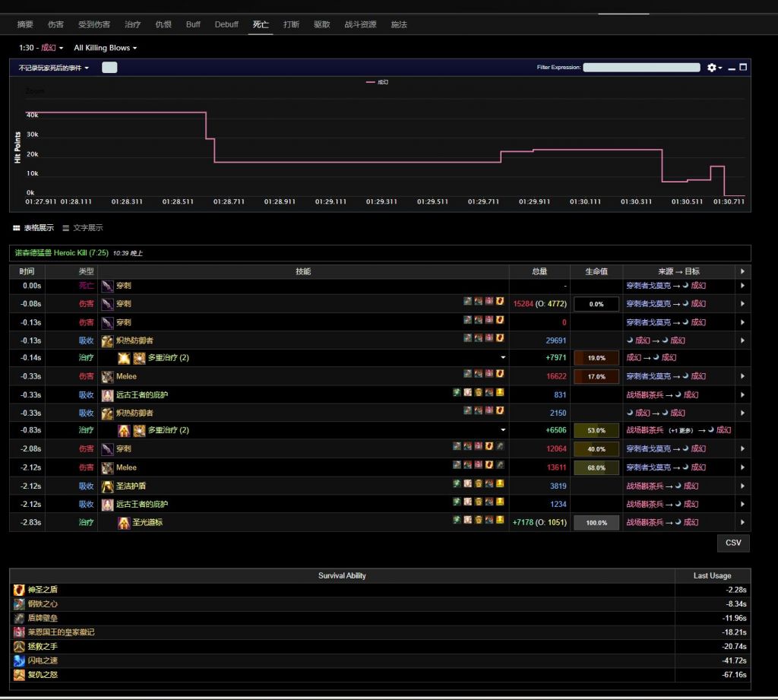Click the white swatch beside events dropdown

109,68
